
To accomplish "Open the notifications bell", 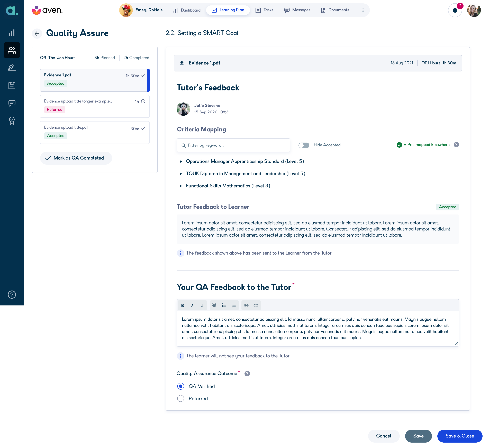I will [455, 10].
